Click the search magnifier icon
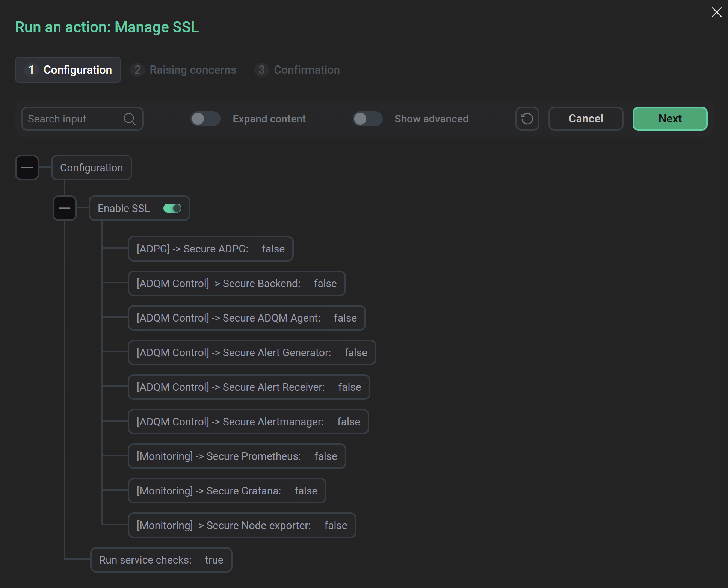 tap(129, 119)
